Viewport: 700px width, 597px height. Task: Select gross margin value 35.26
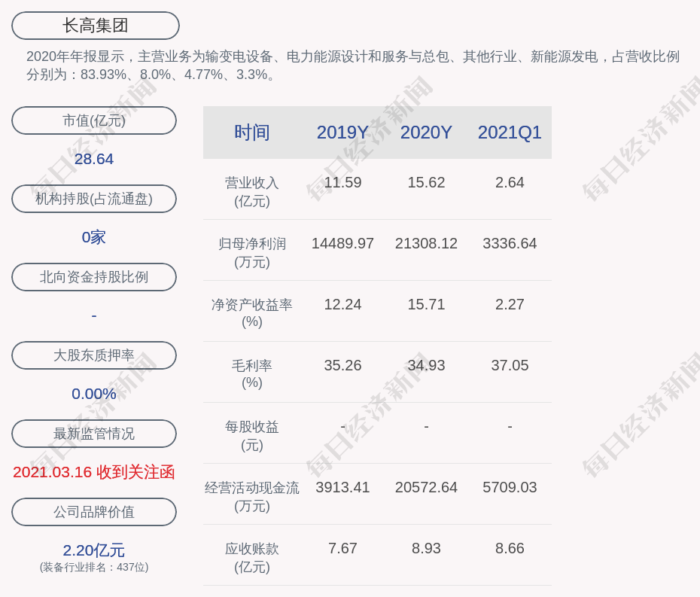[342, 365]
